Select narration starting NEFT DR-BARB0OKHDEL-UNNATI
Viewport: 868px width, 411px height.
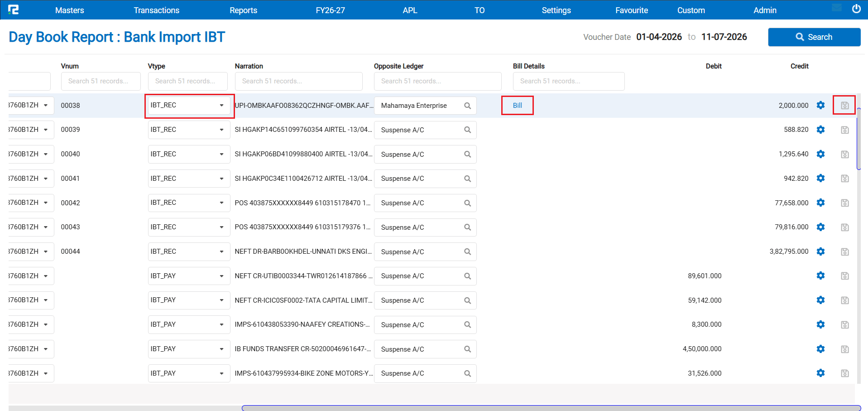[x=303, y=251]
